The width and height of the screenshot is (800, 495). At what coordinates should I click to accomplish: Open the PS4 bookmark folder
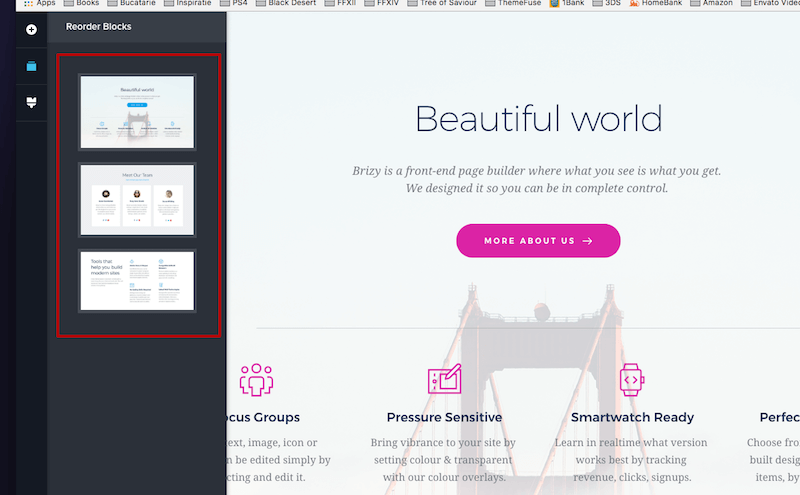pyautogui.click(x=233, y=3)
